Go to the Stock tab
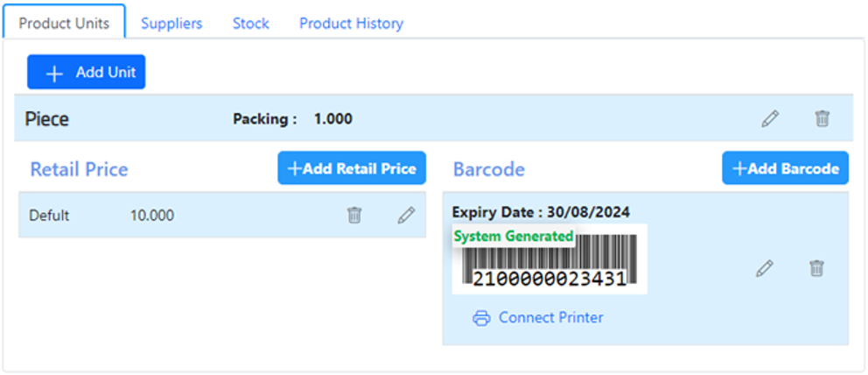This screenshot has height=375, width=868. coord(250,24)
